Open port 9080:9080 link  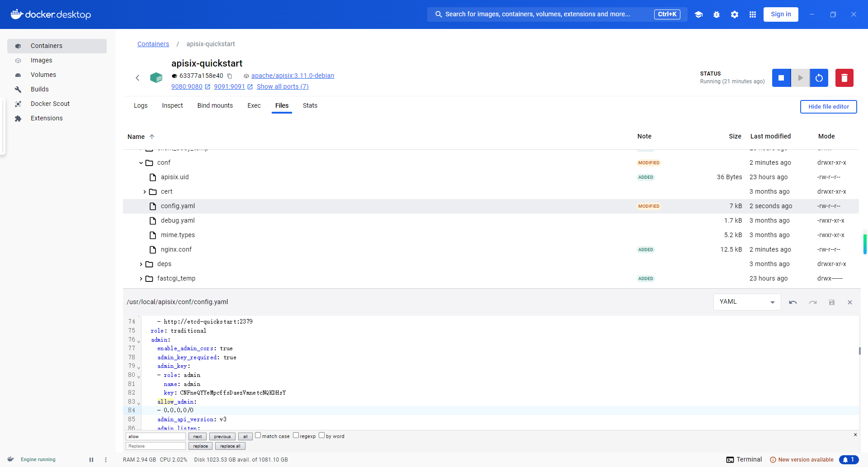click(187, 87)
